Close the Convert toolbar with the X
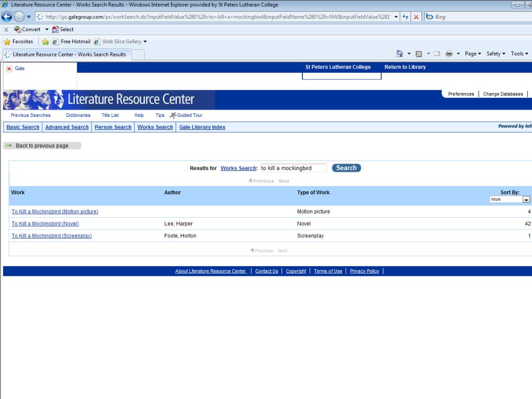Image resolution: width=532 pixels, height=399 pixels. coord(6,30)
